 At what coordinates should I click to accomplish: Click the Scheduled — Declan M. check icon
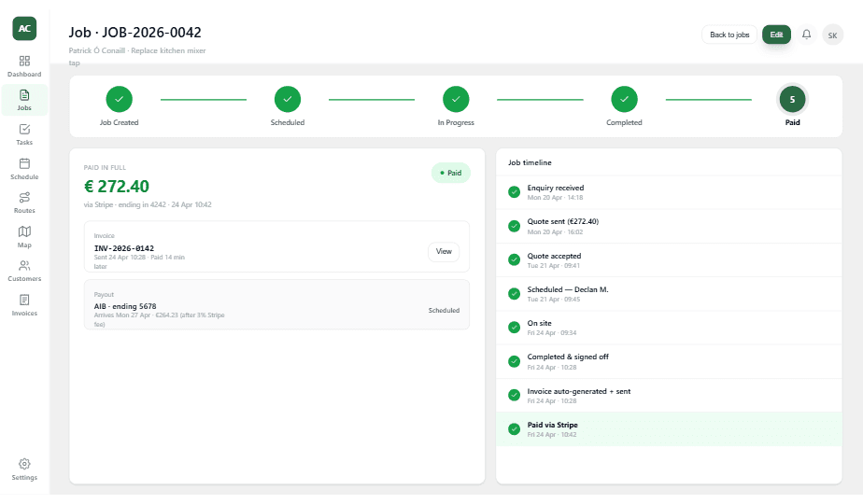pyautogui.click(x=514, y=294)
